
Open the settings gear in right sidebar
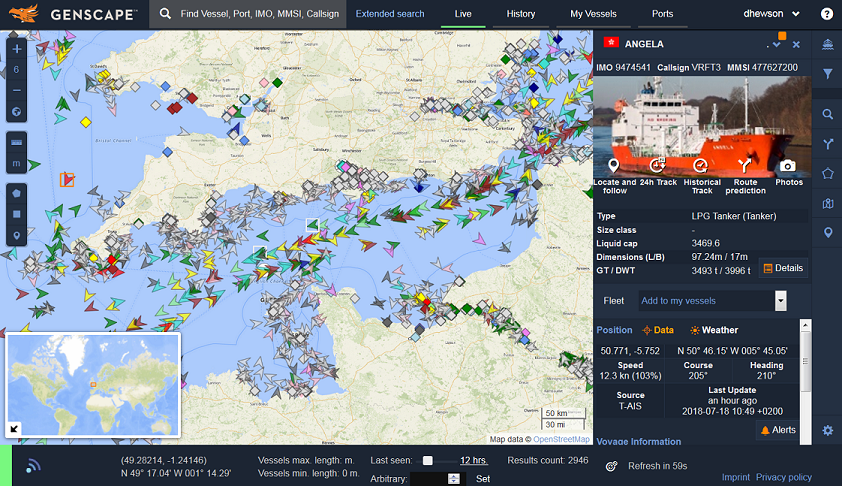(828, 430)
